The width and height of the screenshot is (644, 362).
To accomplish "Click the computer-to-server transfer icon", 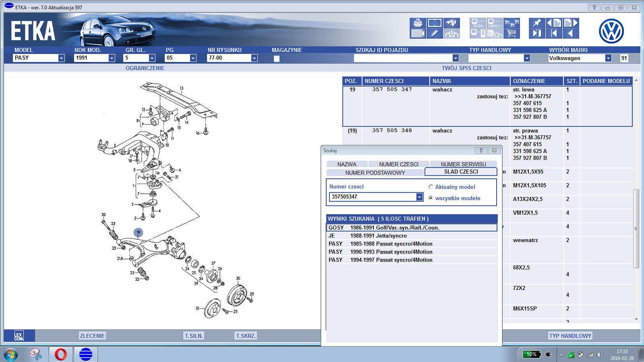I will click(x=478, y=33).
